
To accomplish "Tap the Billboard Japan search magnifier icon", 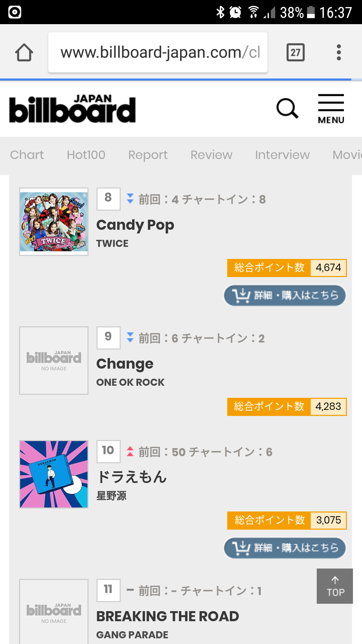I will click(287, 108).
